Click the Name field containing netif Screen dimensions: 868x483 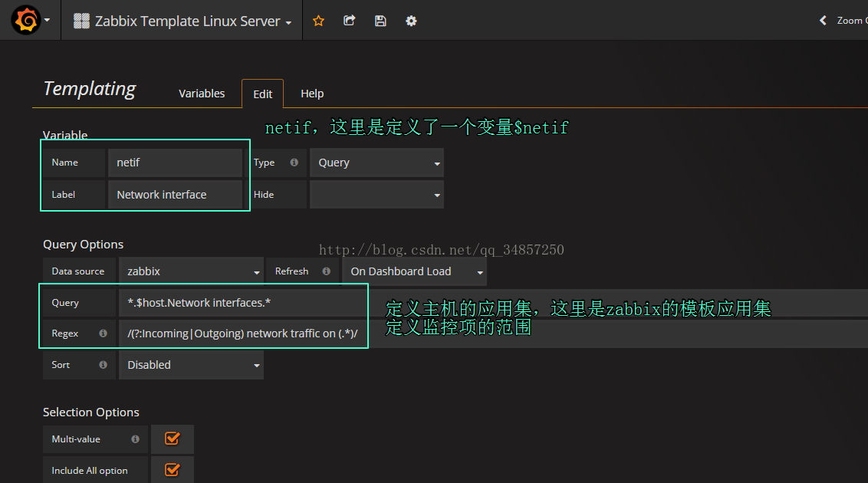(175, 163)
